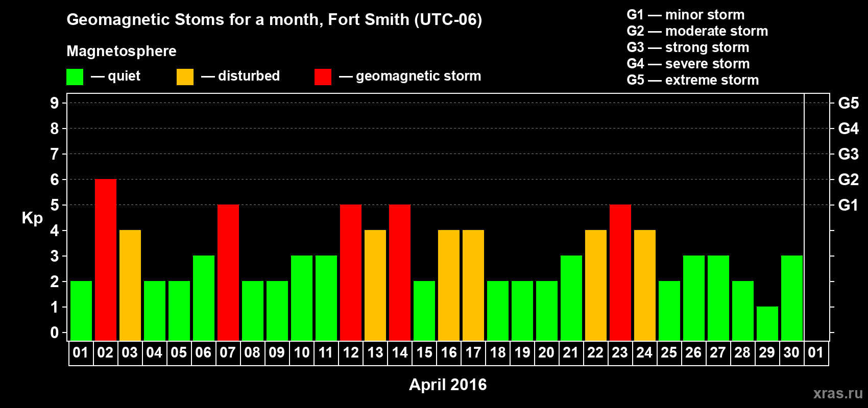Click date label 15 on the axis
Viewport: 868px width, 408px height.
[x=424, y=353]
